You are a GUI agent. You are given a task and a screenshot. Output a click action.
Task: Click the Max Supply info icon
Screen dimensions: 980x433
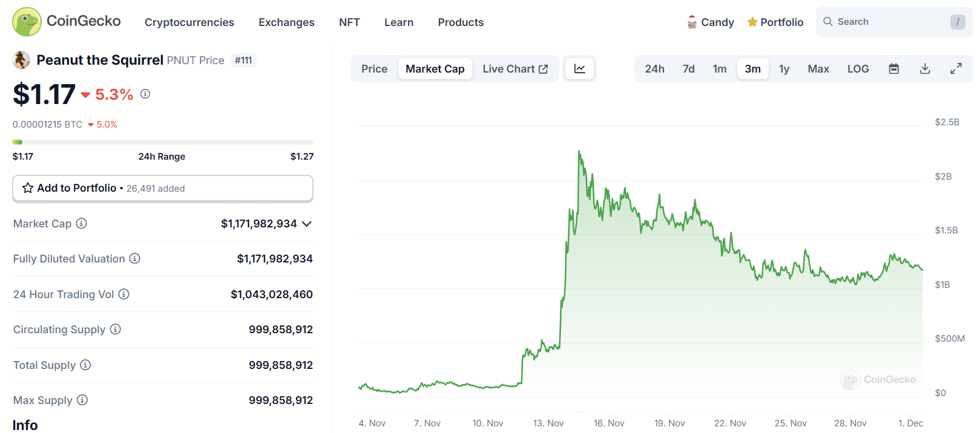82,400
